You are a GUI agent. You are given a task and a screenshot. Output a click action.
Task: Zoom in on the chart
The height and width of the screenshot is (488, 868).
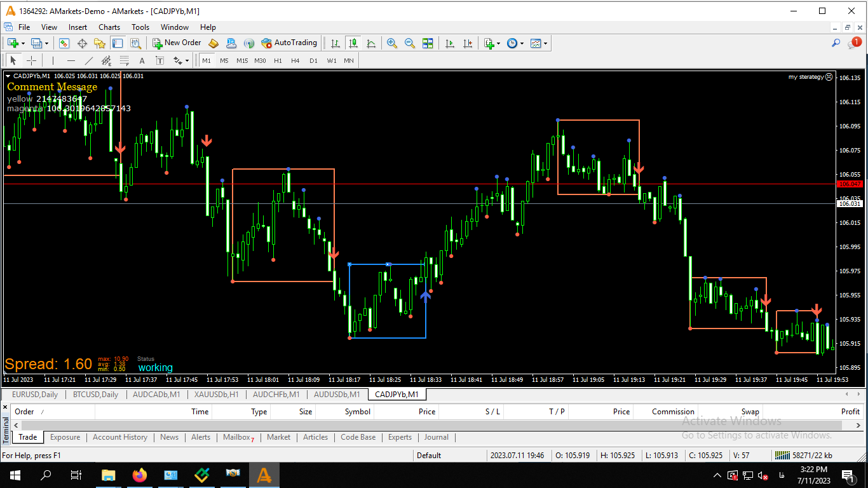[x=392, y=43]
